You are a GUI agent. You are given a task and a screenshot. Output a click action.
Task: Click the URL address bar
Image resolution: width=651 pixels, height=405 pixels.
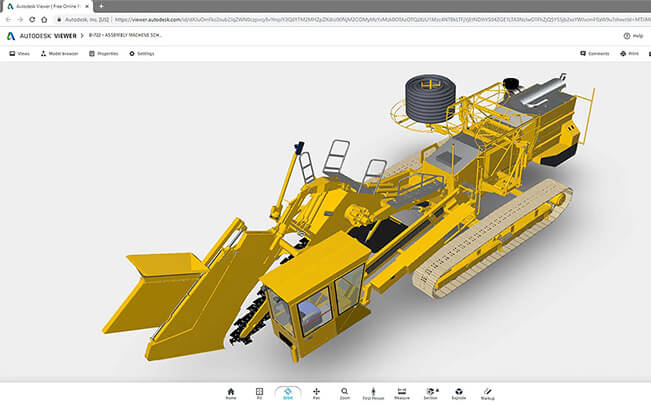pyautogui.click(x=353, y=20)
